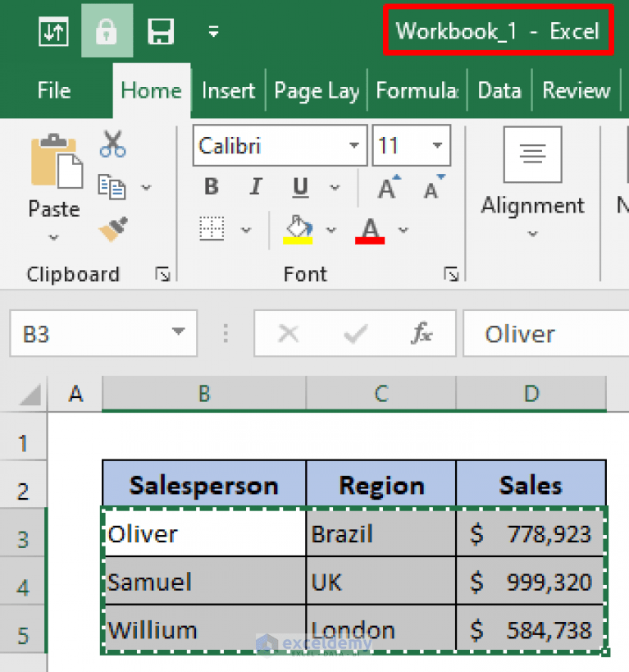Switch to the Data ribbon tab
The image size is (629, 672).
pos(499,90)
